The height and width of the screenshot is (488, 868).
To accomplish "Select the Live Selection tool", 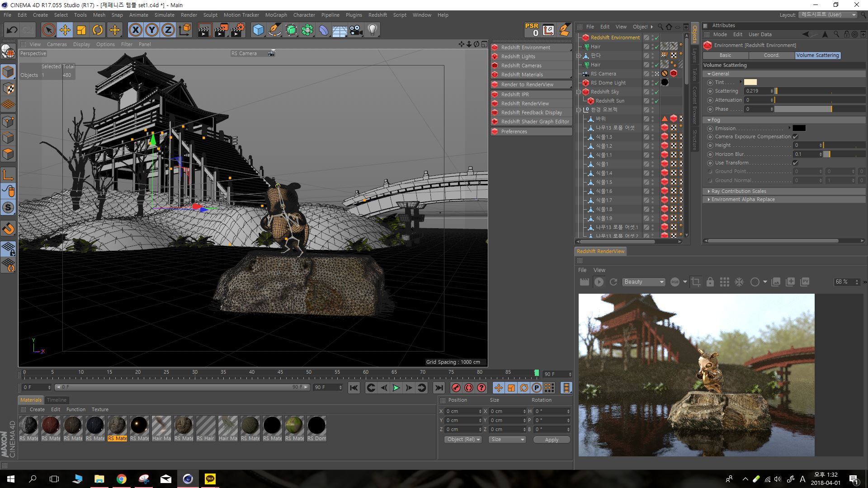I will point(48,30).
